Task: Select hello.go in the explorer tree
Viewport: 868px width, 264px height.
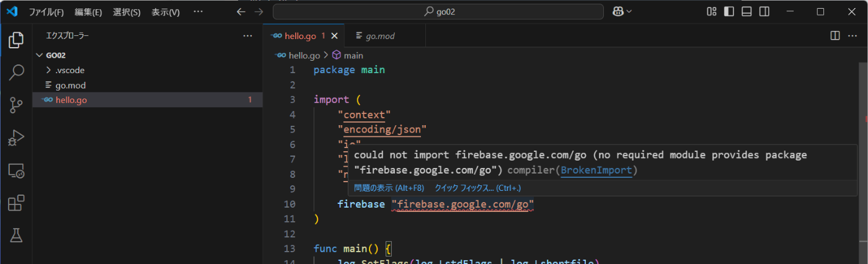Action: tap(148, 100)
